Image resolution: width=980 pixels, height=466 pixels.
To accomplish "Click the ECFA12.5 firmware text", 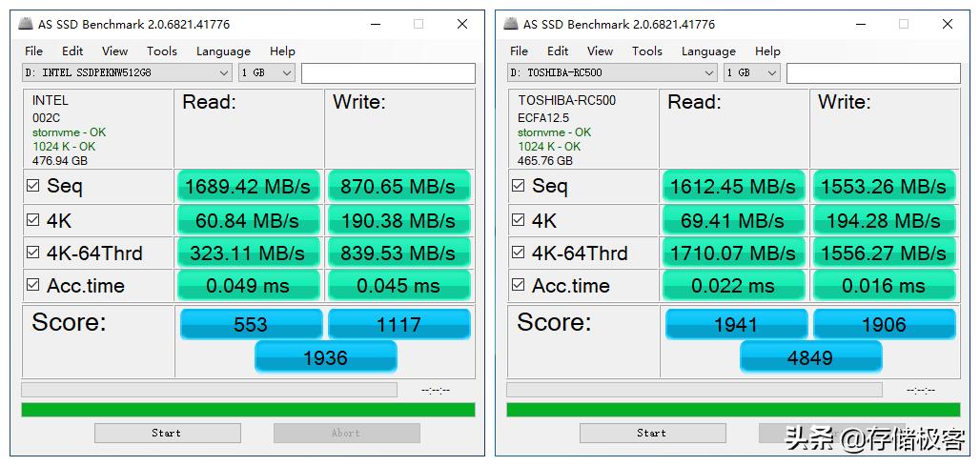I will point(543,117).
